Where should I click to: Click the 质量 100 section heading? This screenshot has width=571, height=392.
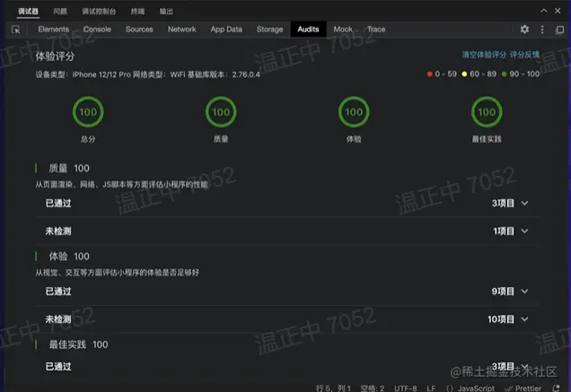69,168
